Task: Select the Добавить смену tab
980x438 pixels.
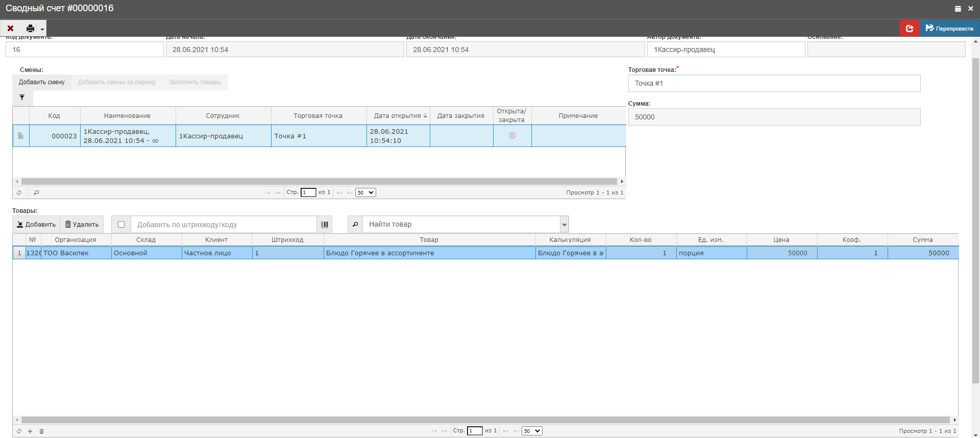Action: coord(42,82)
